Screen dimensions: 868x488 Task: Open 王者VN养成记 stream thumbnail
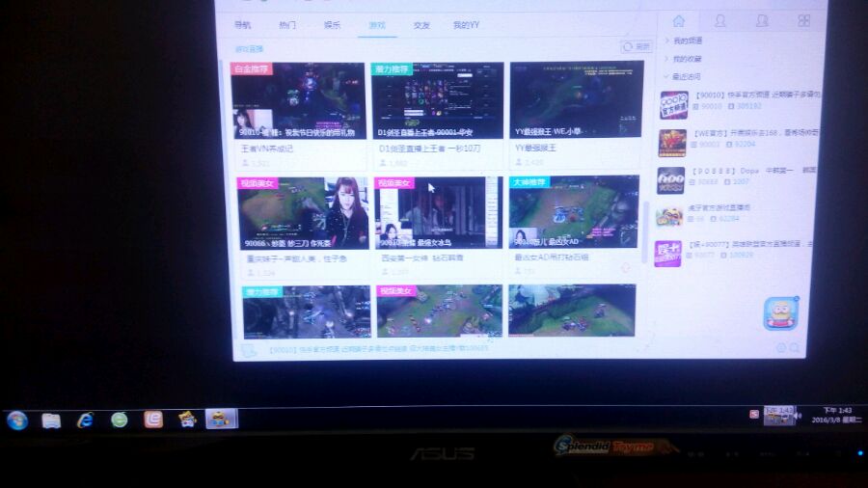point(298,100)
